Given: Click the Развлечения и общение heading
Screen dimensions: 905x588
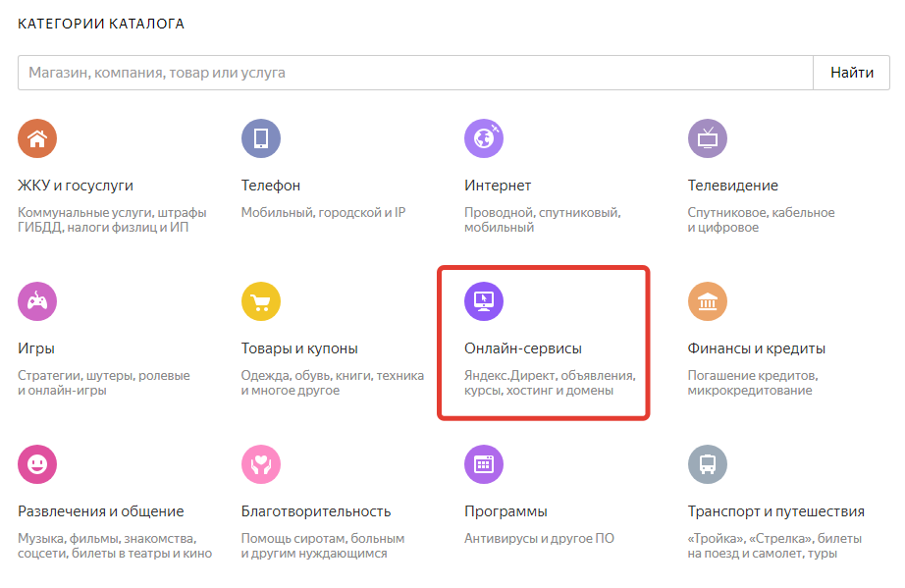Looking at the screenshot, I should [101, 511].
